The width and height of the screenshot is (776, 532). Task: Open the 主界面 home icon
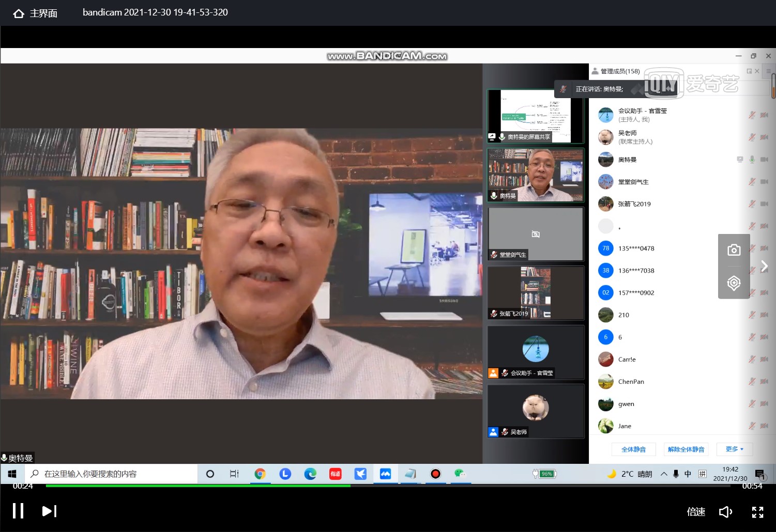(19, 13)
